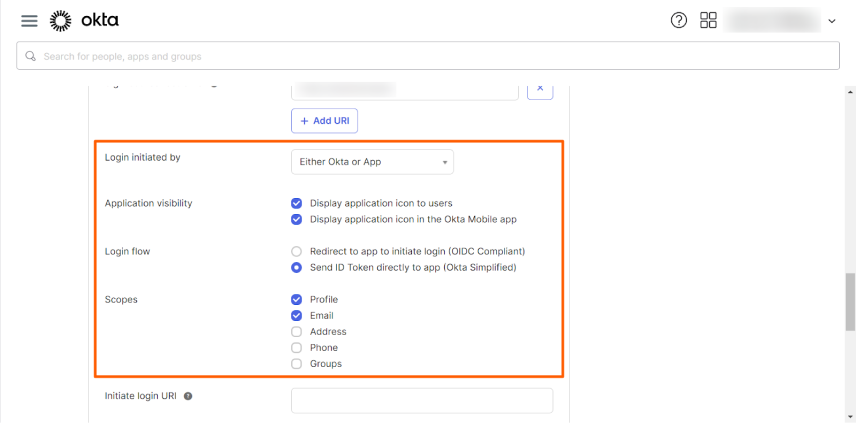
Task: Open the hamburger navigation menu
Action: click(29, 21)
